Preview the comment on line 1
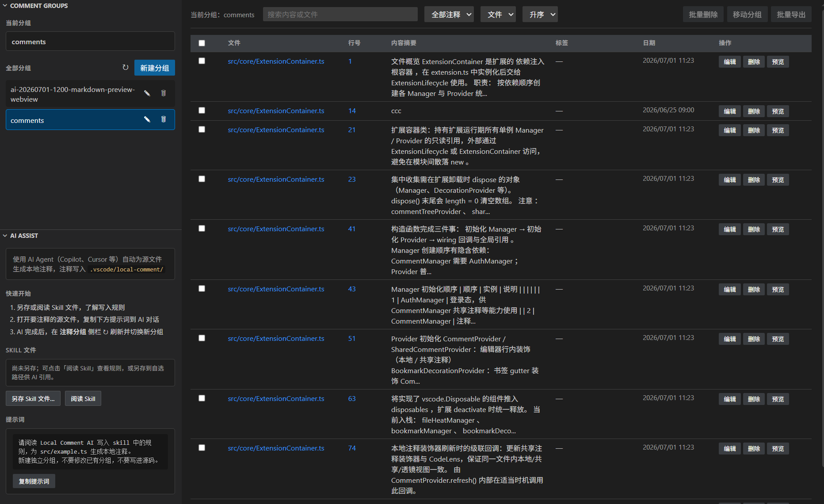 778,61
